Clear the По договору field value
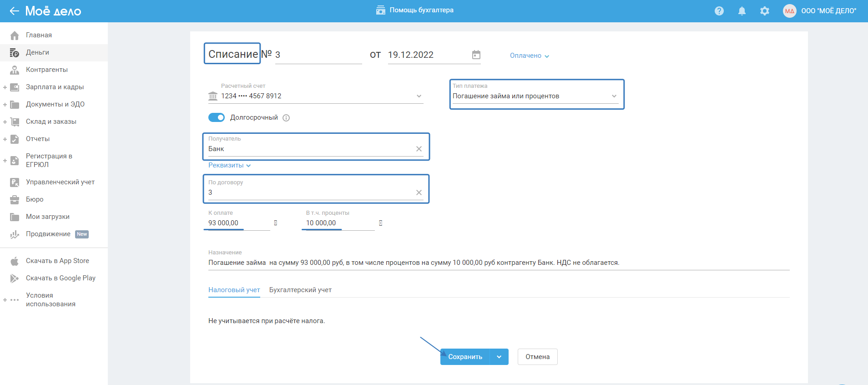This screenshot has width=868, height=385. pos(419,192)
